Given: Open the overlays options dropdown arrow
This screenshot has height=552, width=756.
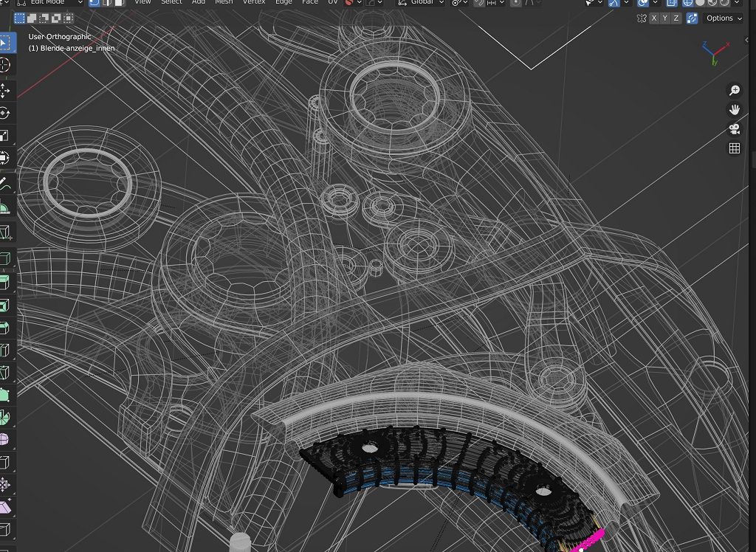Looking at the screenshot, I should pos(654,2).
